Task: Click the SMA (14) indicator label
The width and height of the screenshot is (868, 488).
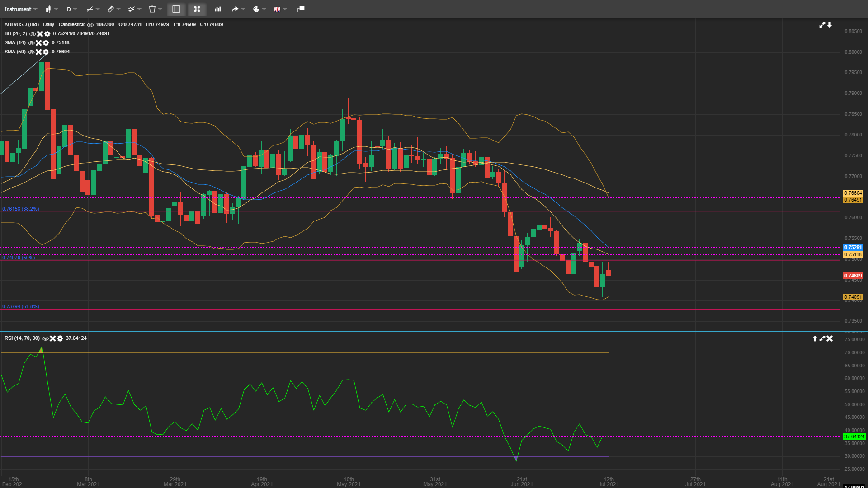Action: coord(15,42)
